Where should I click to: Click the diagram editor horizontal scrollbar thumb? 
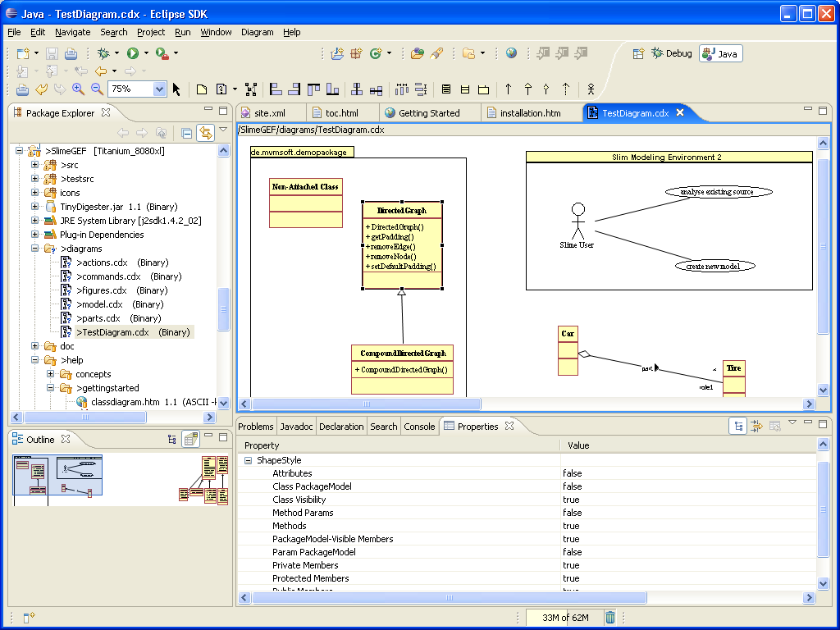(367, 404)
